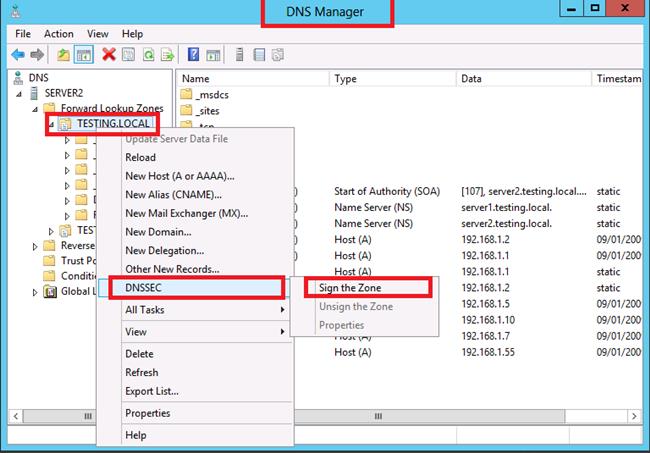Click the red X Delete toolbar icon
The height and width of the screenshot is (453, 650).
109,54
